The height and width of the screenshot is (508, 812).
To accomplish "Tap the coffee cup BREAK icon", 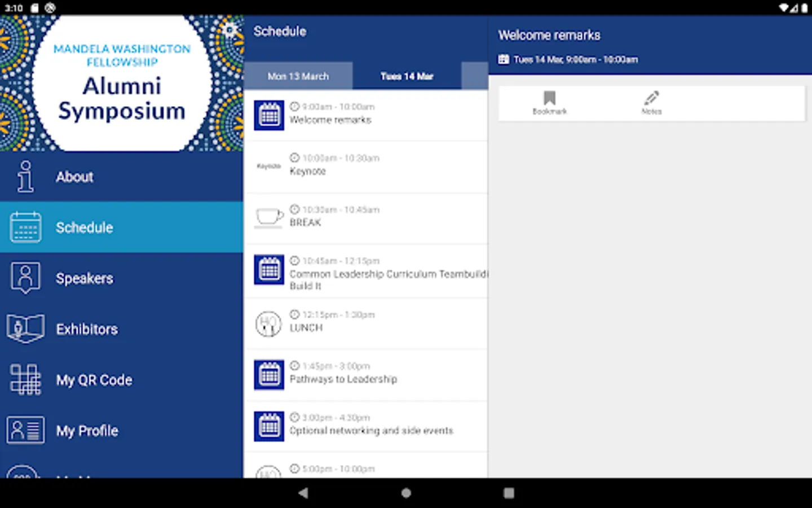I will point(269,217).
